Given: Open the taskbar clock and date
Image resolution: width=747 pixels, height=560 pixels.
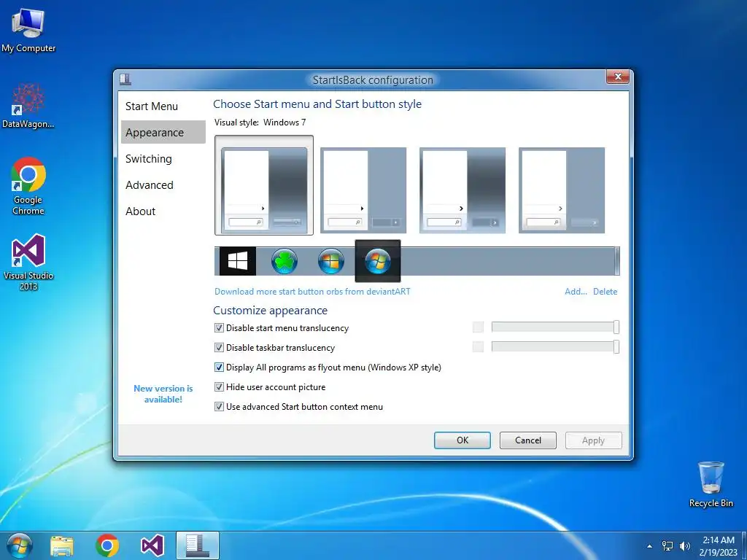Looking at the screenshot, I should pos(719,546).
